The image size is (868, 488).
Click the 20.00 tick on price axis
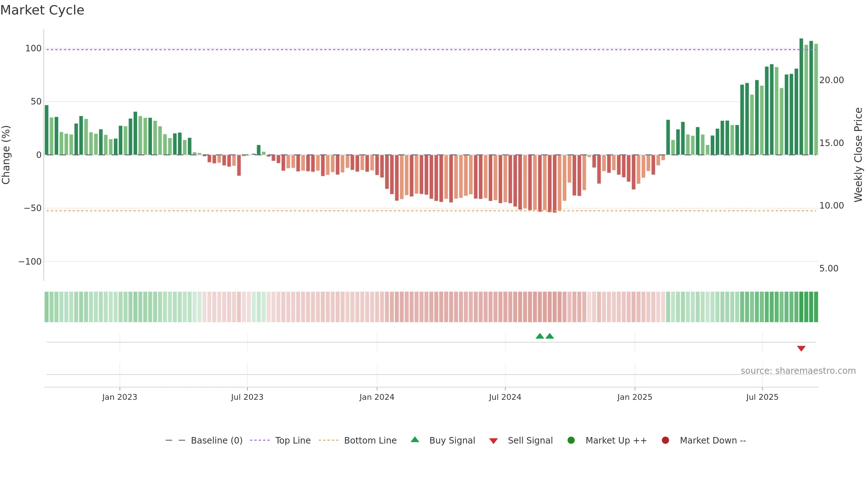pyautogui.click(x=831, y=80)
